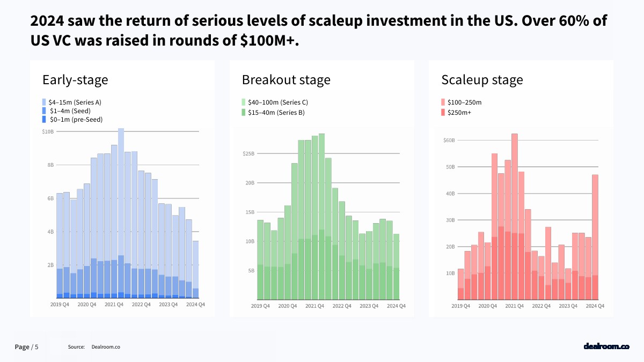Click the tallest green bar in Breakout chart
Screen dimensions: 644x362
point(321,215)
